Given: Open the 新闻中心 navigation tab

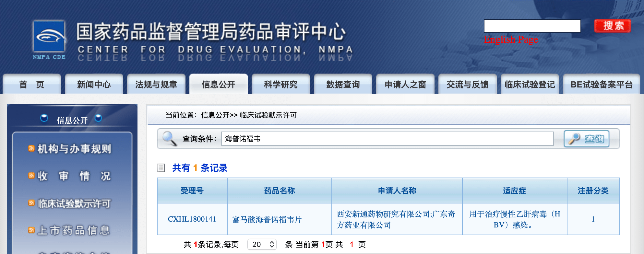Looking at the screenshot, I should [x=94, y=84].
